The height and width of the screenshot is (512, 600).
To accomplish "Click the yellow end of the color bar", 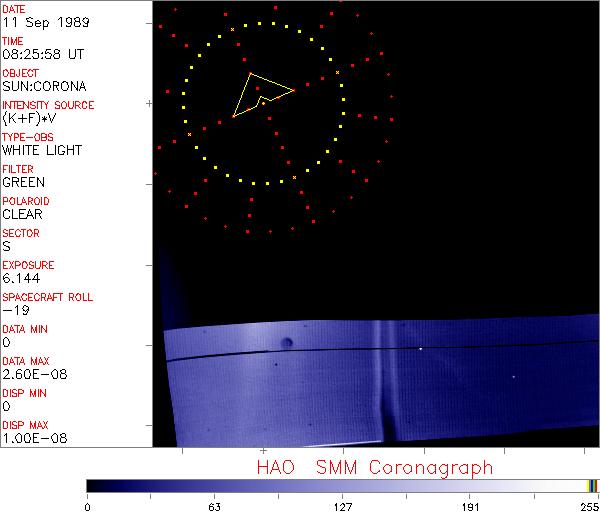I will 590,485.
